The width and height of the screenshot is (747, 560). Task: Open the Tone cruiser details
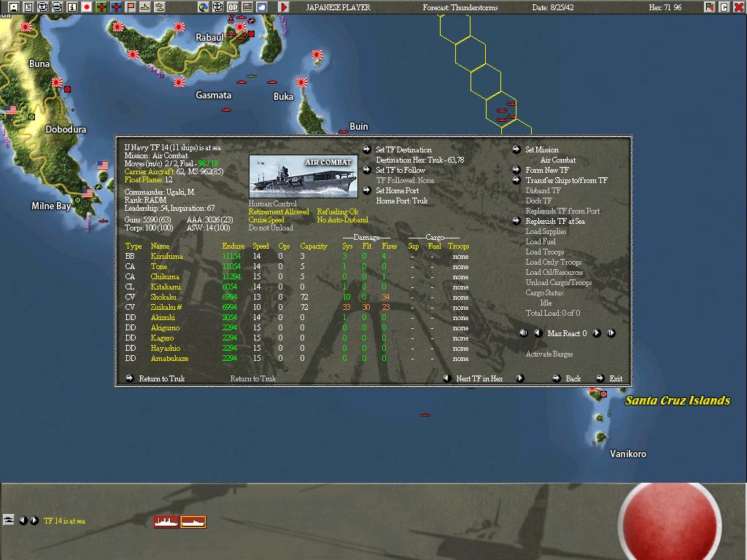pyautogui.click(x=158, y=266)
